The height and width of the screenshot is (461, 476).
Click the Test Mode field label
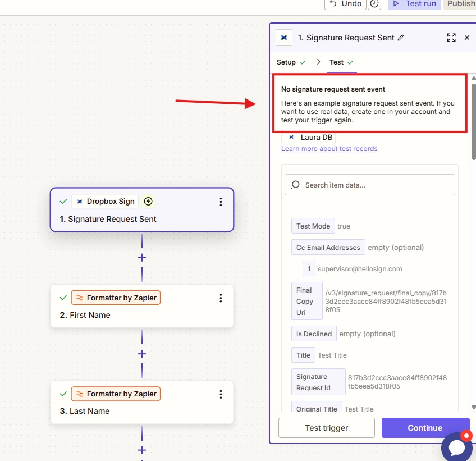[313, 226]
